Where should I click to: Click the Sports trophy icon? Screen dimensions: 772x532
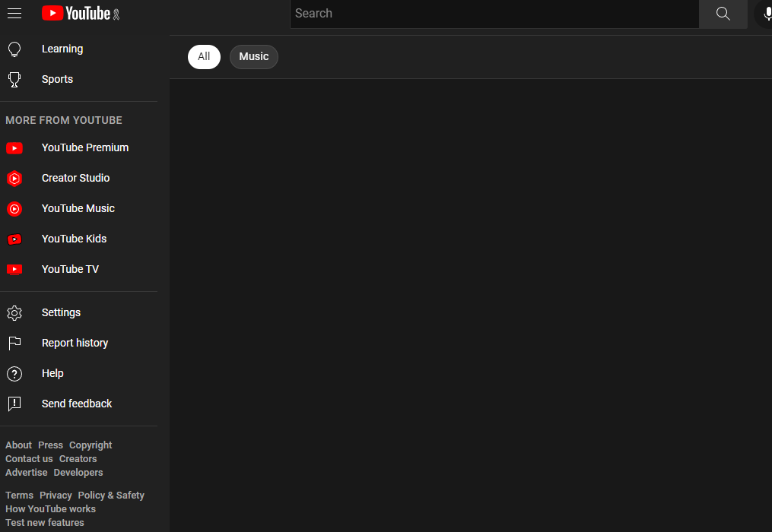coord(14,79)
